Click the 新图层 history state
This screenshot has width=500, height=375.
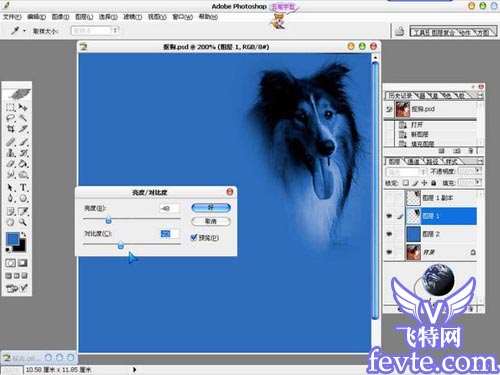pyautogui.click(x=419, y=134)
